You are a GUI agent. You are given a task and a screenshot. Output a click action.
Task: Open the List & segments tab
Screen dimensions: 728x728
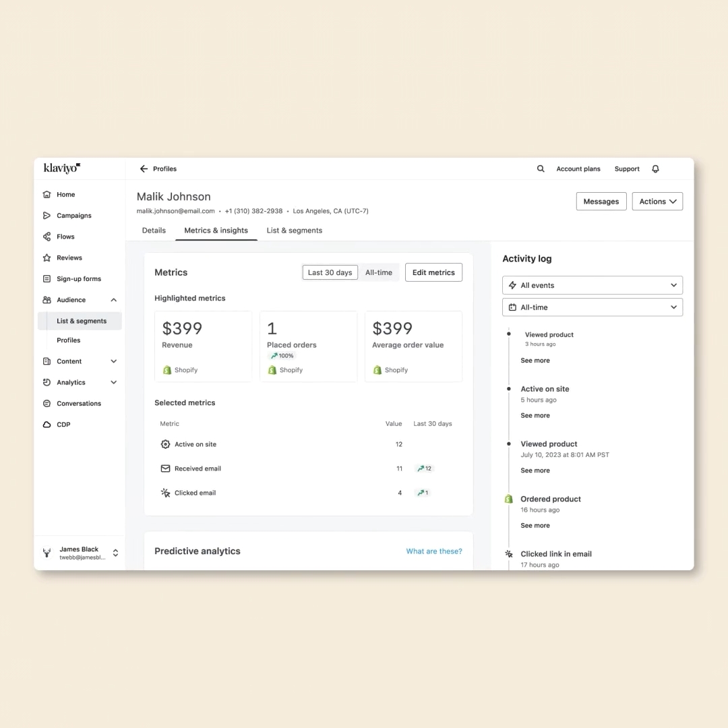[294, 231]
